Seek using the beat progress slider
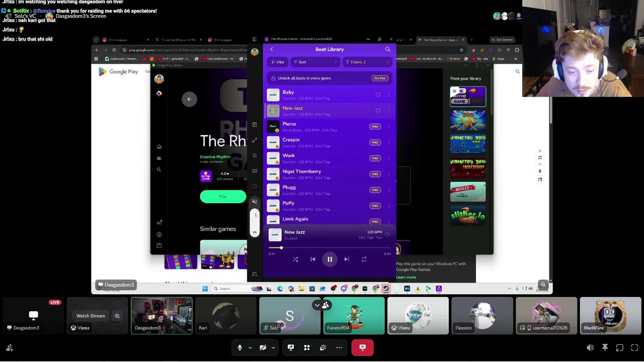This screenshot has height=362, width=644. click(x=330, y=248)
